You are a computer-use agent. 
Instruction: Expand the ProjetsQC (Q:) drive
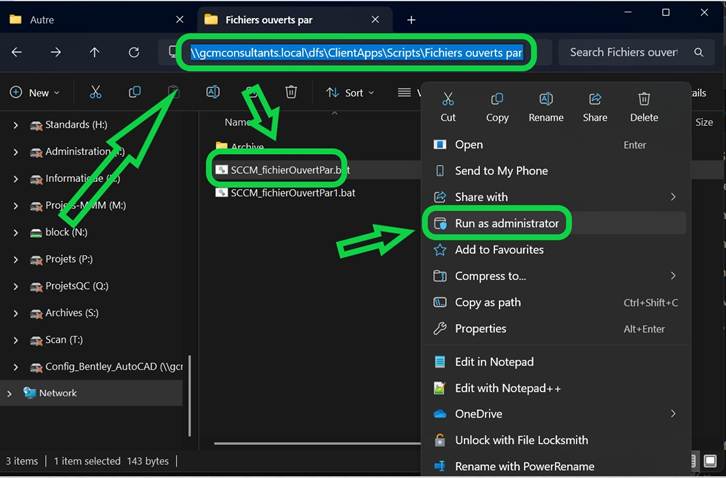point(16,286)
